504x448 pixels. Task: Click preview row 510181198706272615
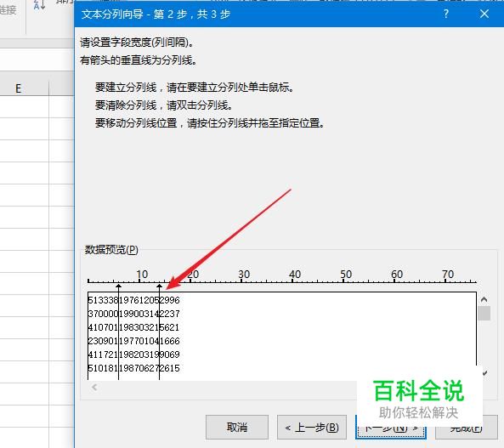pos(133,368)
